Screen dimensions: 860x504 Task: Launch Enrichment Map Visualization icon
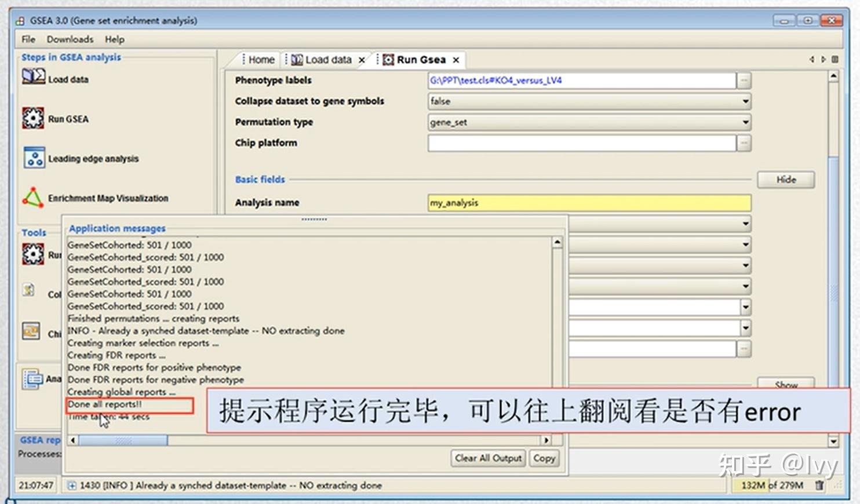click(32, 197)
